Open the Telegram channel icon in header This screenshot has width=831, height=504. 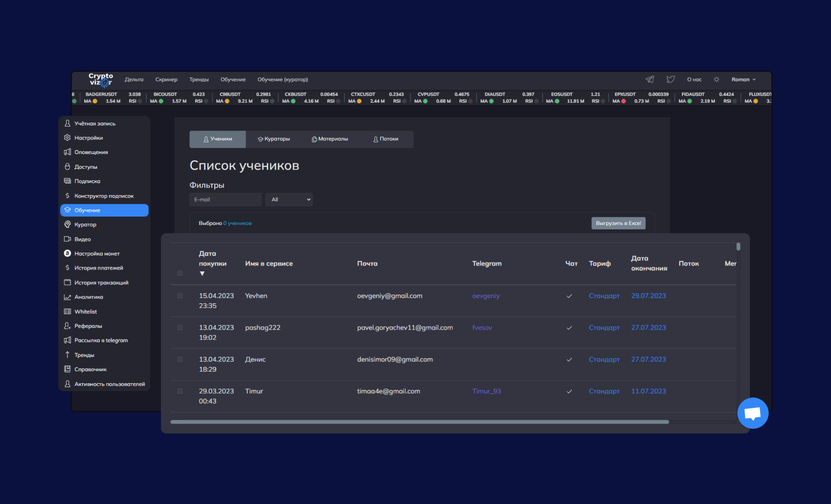650,79
